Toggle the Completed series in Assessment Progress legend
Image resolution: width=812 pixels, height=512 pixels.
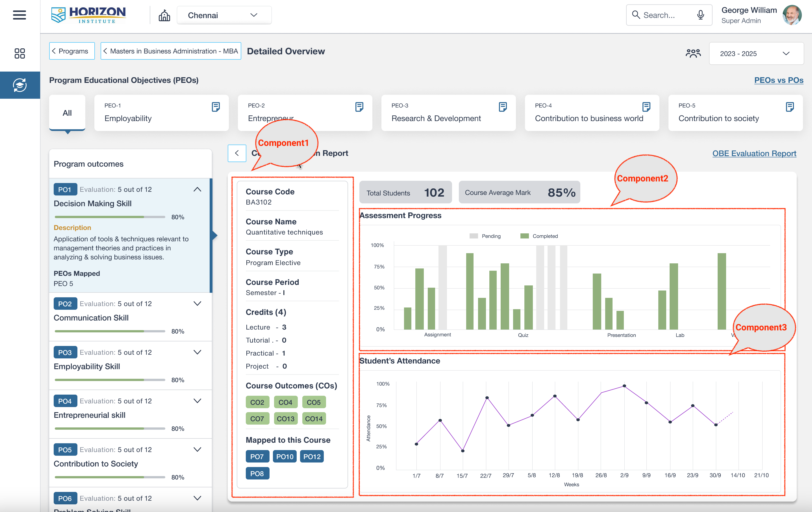point(539,236)
